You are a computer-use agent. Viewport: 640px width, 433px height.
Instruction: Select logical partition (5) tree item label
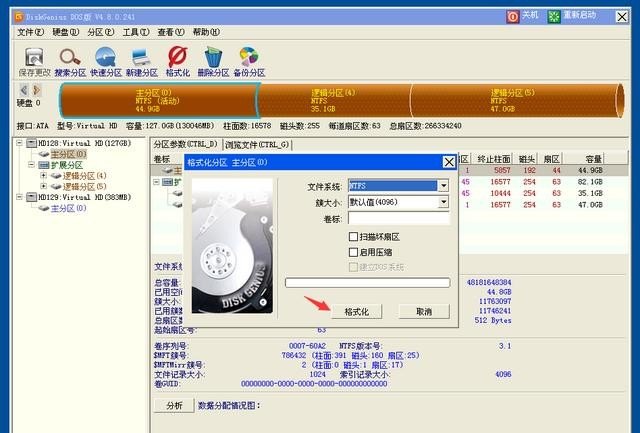84,186
